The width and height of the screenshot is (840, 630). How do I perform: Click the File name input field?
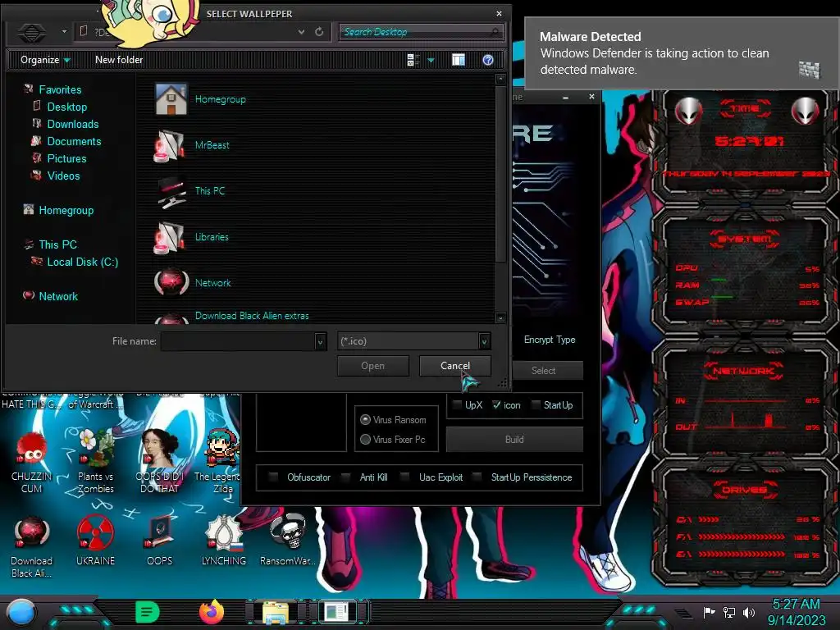[238, 341]
